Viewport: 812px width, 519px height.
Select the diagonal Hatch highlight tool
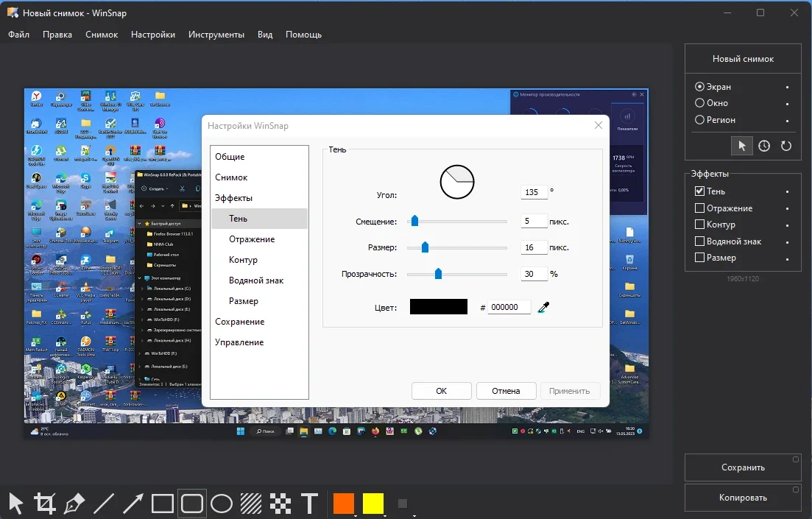[251, 504]
